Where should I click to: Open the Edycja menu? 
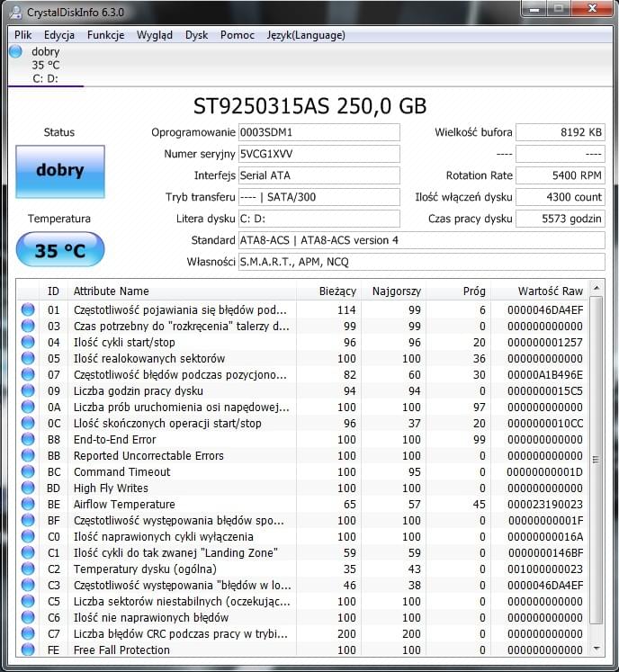pyautogui.click(x=59, y=35)
